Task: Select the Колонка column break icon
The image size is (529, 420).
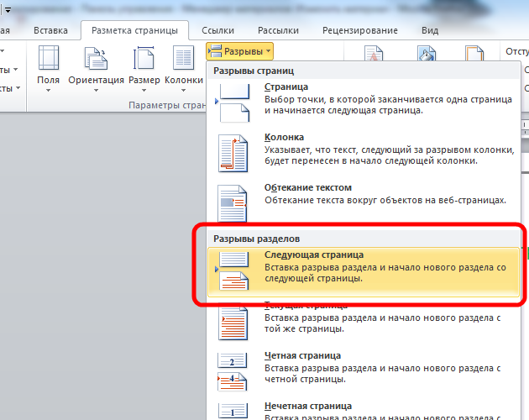Action: tap(233, 150)
